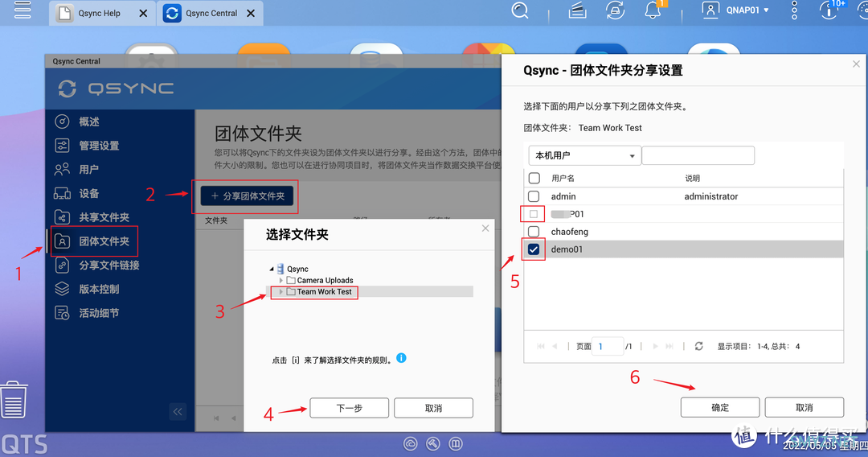Select the Camera Uploads folder
This screenshot has height=457, width=868.
coord(325,280)
